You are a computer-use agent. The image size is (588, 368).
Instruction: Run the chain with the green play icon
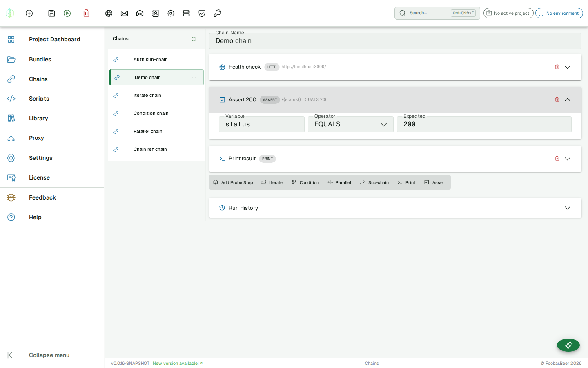point(67,13)
